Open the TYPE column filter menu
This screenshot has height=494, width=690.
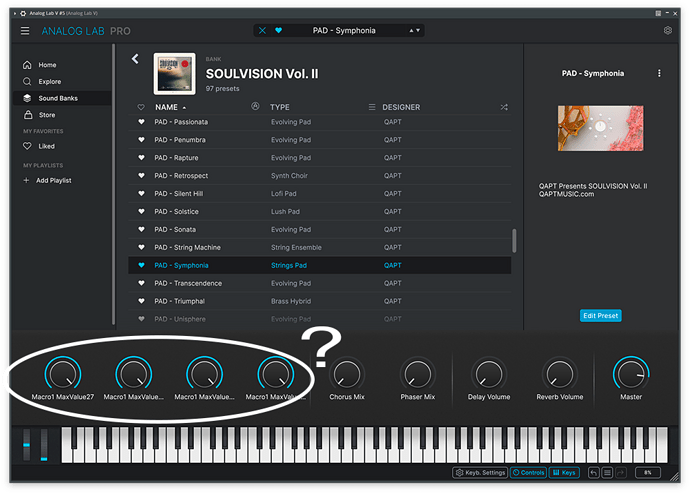tap(372, 107)
